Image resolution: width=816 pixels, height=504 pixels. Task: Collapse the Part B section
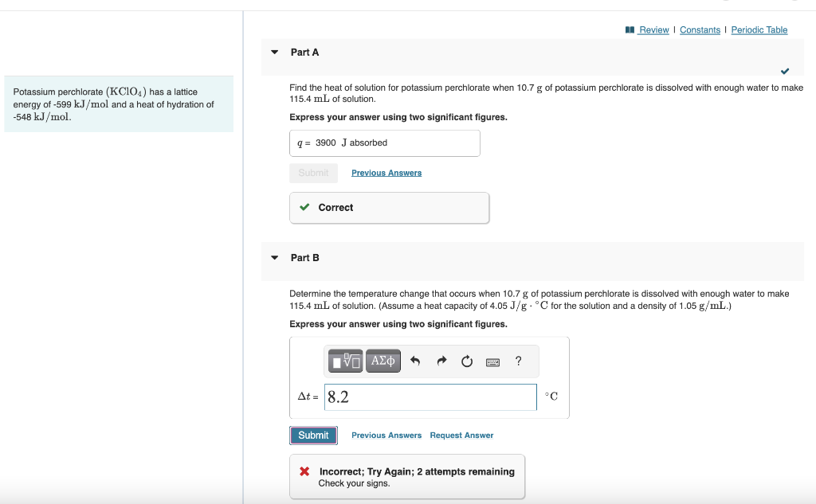pos(275,258)
